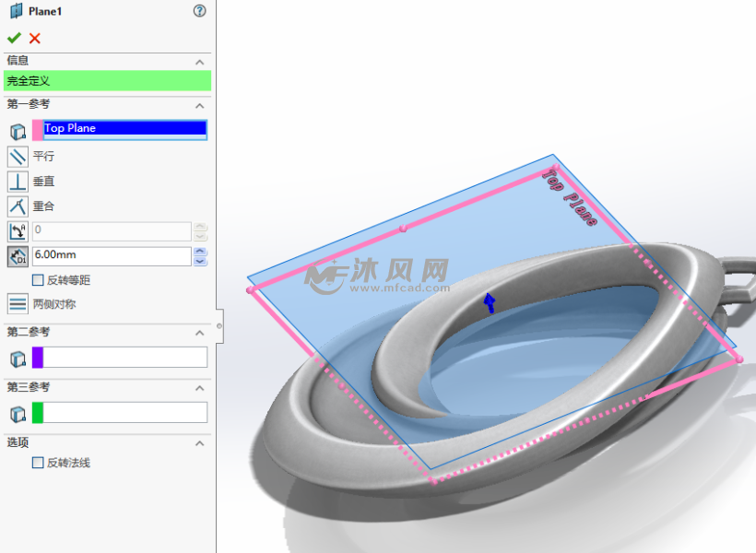Collapse the 第三参考 section
This screenshot has height=553, width=756.
pos(200,388)
